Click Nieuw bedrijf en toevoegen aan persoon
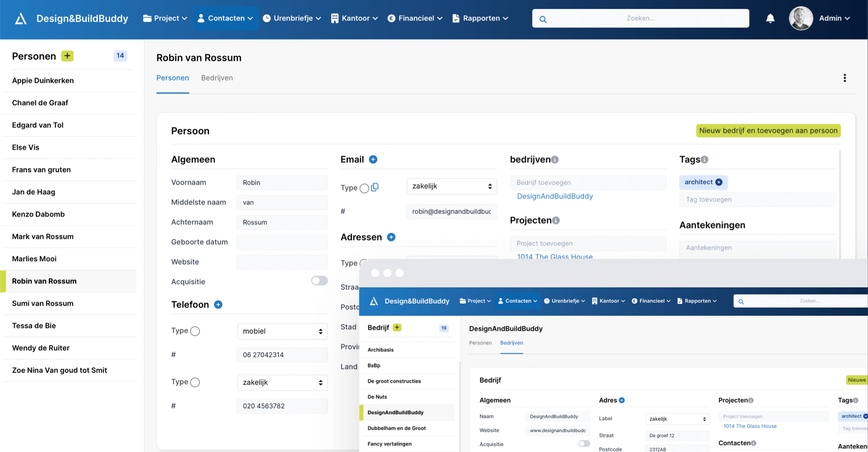 (x=768, y=131)
